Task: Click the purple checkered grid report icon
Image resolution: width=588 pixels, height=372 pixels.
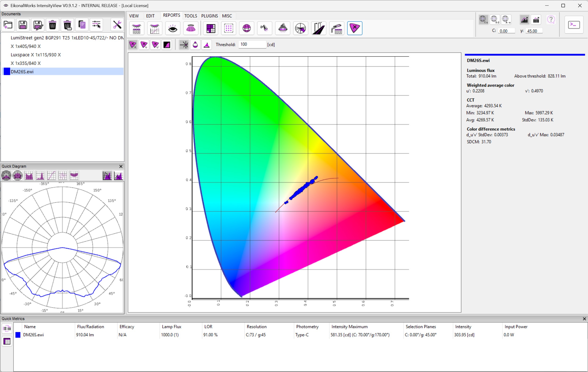Action: click(211, 28)
